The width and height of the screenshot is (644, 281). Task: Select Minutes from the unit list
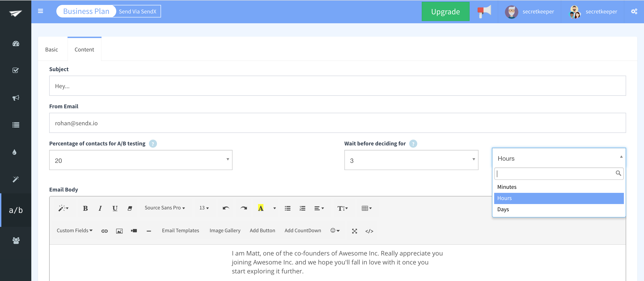pyautogui.click(x=559, y=187)
